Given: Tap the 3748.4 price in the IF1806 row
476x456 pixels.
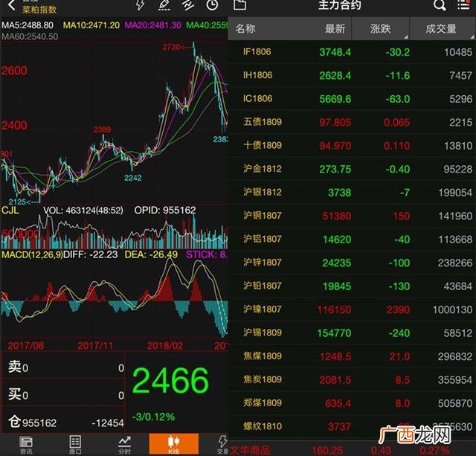Looking at the screenshot, I should [x=335, y=52].
